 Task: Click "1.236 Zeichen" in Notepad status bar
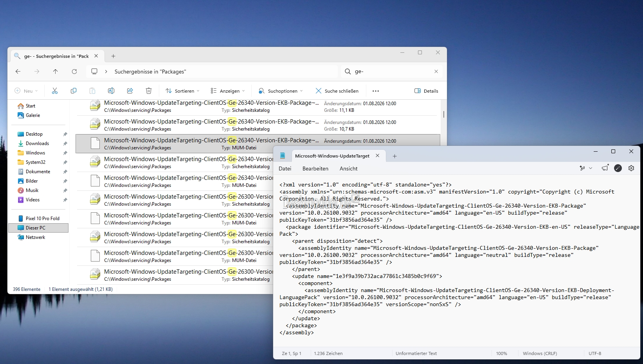(x=328, y=353)
